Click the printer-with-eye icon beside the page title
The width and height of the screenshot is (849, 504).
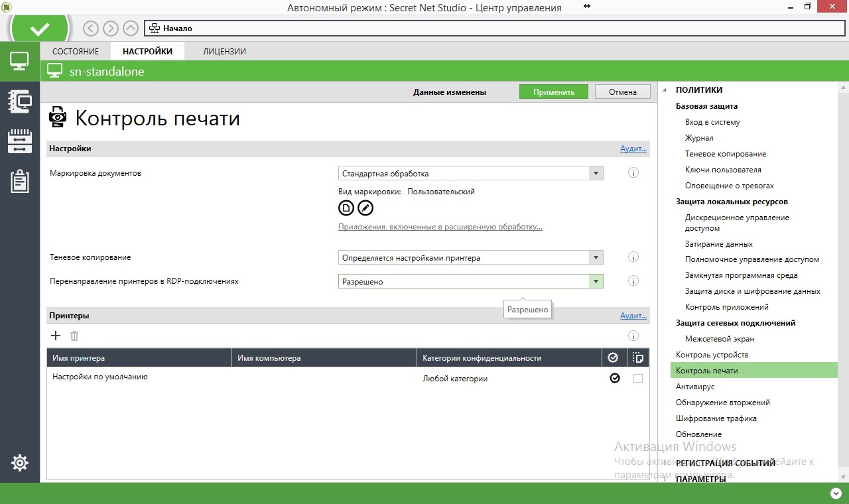58,117
